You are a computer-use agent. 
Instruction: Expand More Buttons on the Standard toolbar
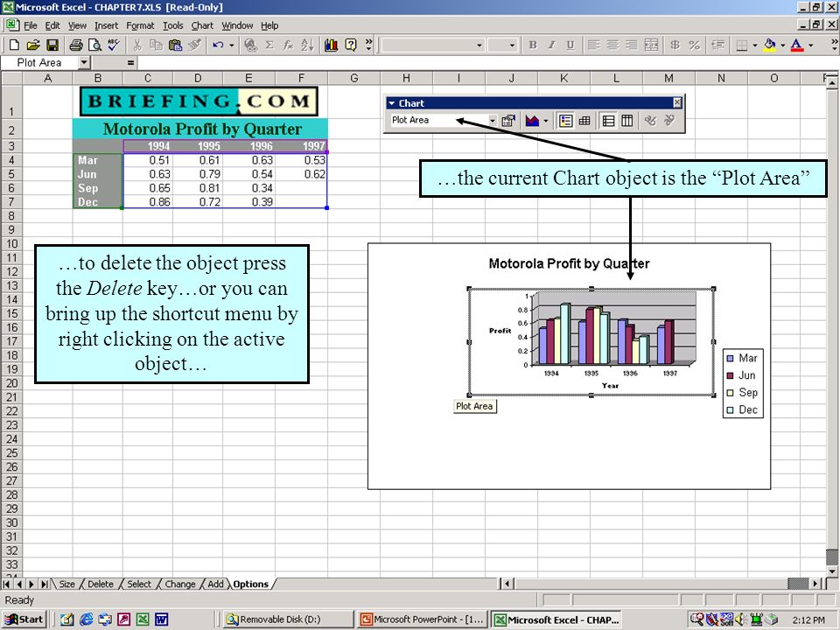(x=368, y=45)
